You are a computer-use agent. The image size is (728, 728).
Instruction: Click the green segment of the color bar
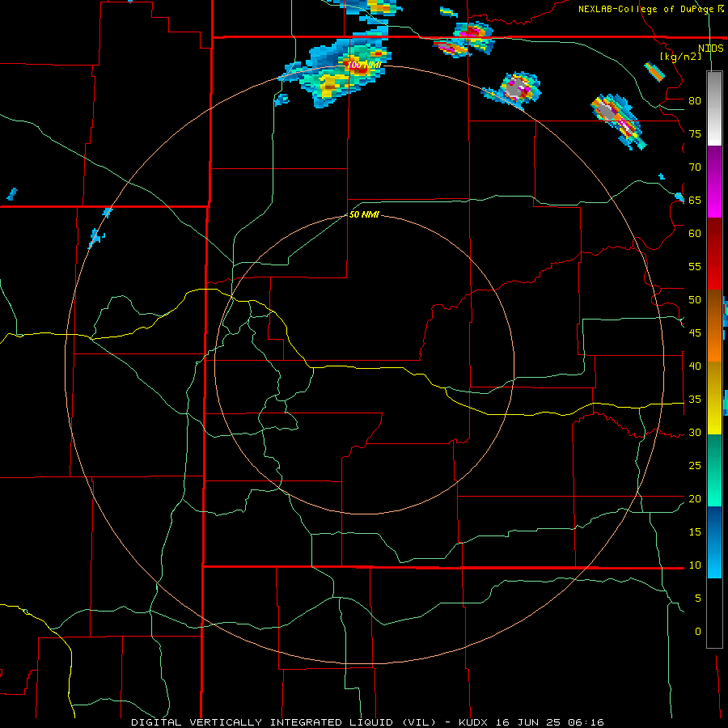[x=714, y=470]
